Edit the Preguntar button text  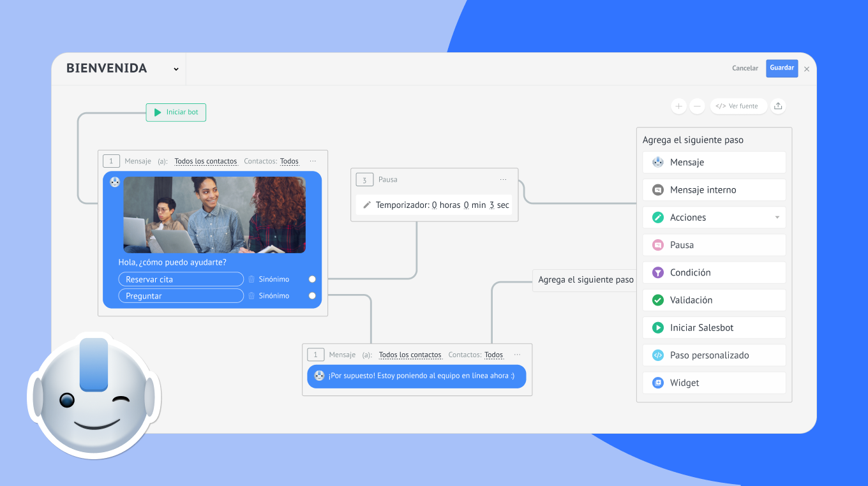tap(181, 296)
